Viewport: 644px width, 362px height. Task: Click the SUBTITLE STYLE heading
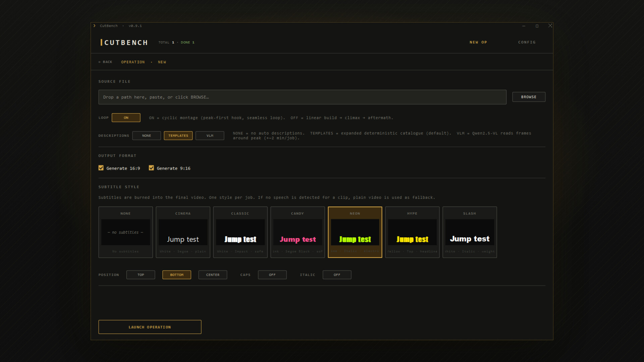point(119,187)
